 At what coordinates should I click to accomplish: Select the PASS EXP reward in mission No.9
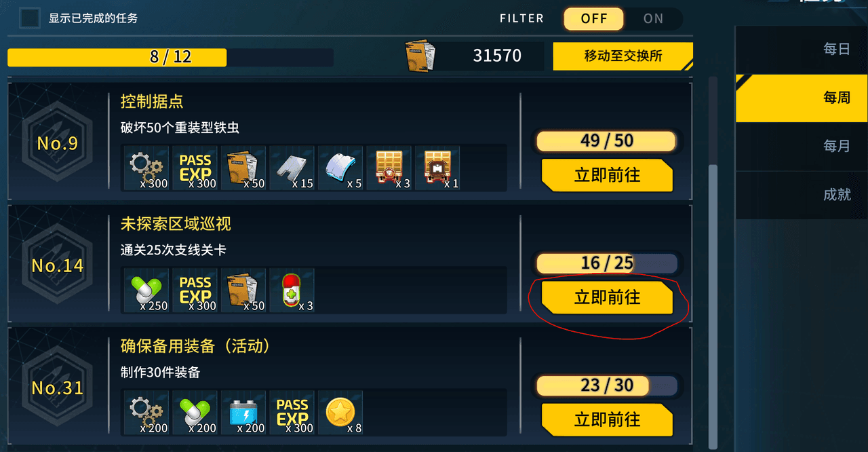[195, 168]
